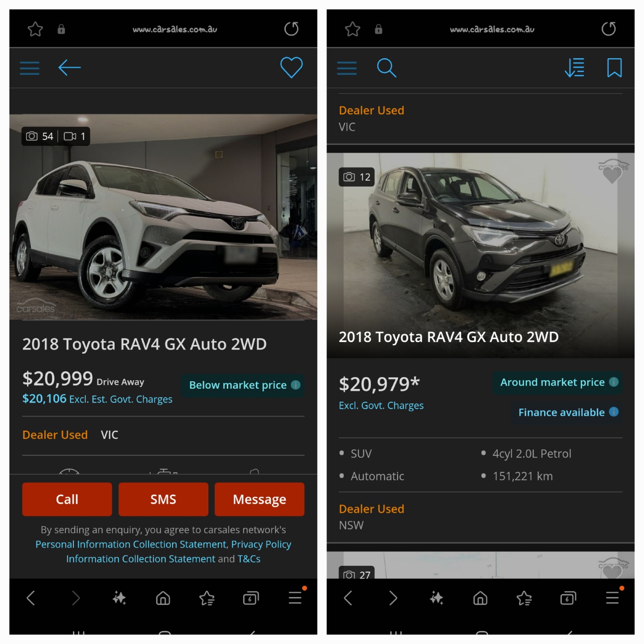Click the Call button
This screenshot has width=644, height=644.
[x=67, y=499]
